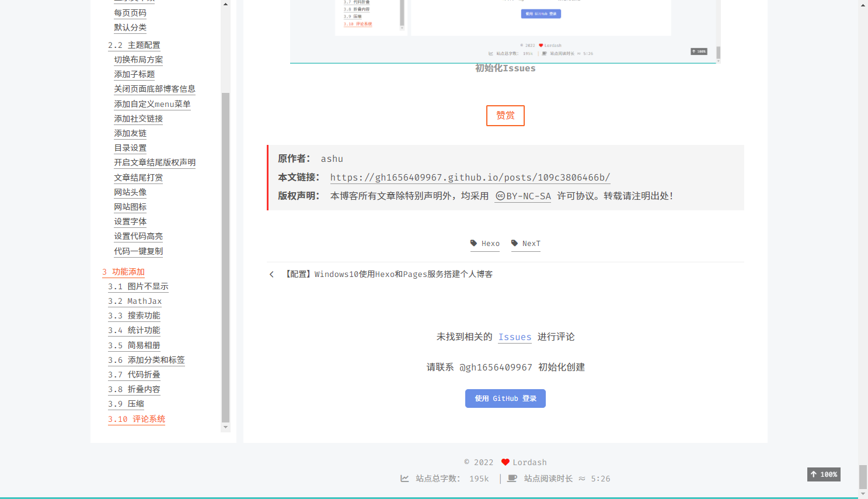Click the CC icon inside the BY-NC-SA link
This screenshot has height=499, width=868.
499,196
